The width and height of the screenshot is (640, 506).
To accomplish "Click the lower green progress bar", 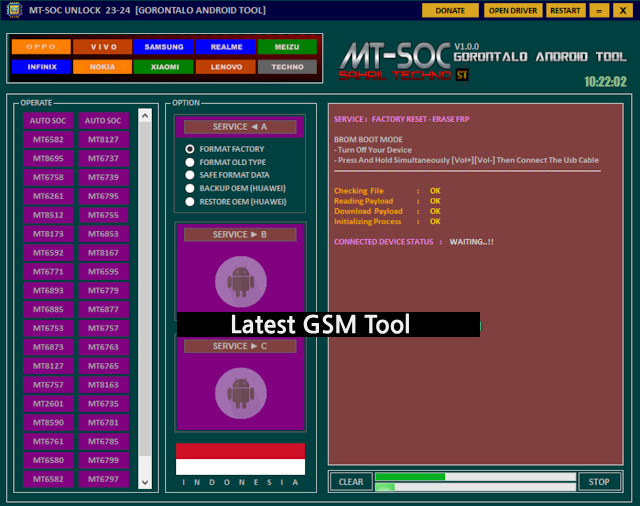I will tap(475, 487).
